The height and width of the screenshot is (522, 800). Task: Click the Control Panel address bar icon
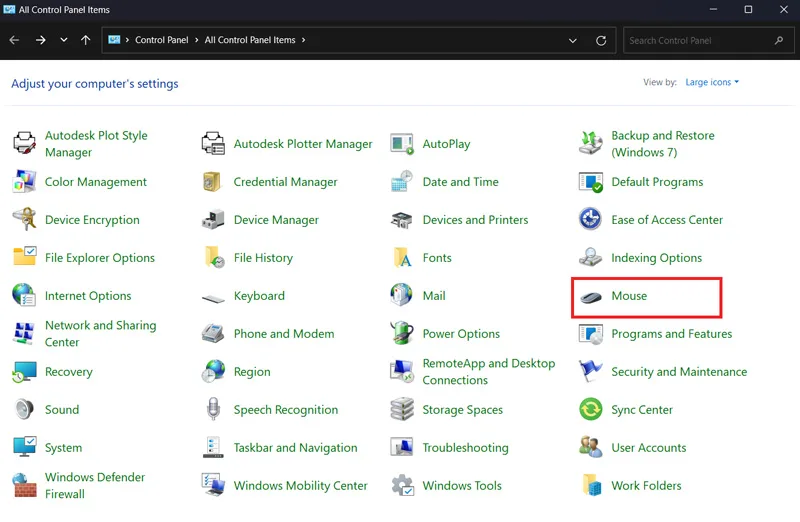point(114,40)
